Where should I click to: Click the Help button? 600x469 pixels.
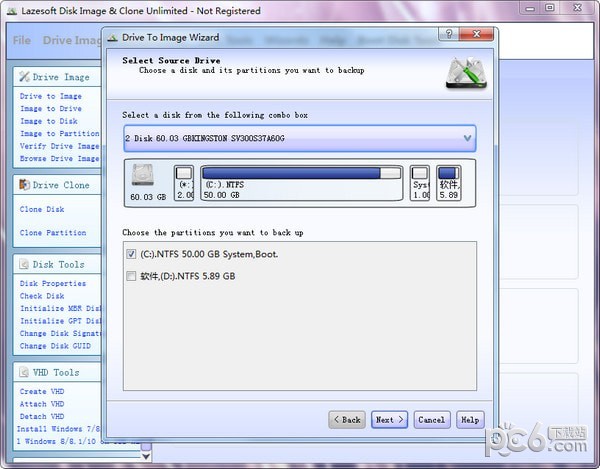[470, 420]
